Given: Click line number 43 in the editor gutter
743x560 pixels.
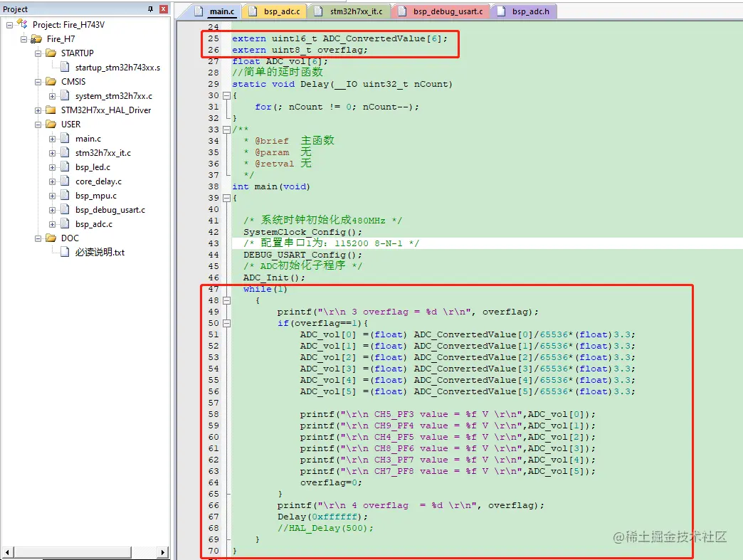Looking at the screenshot, I should [214, 243].
